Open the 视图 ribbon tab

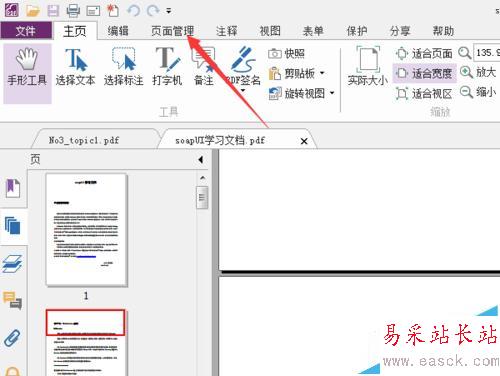(270, 31)
